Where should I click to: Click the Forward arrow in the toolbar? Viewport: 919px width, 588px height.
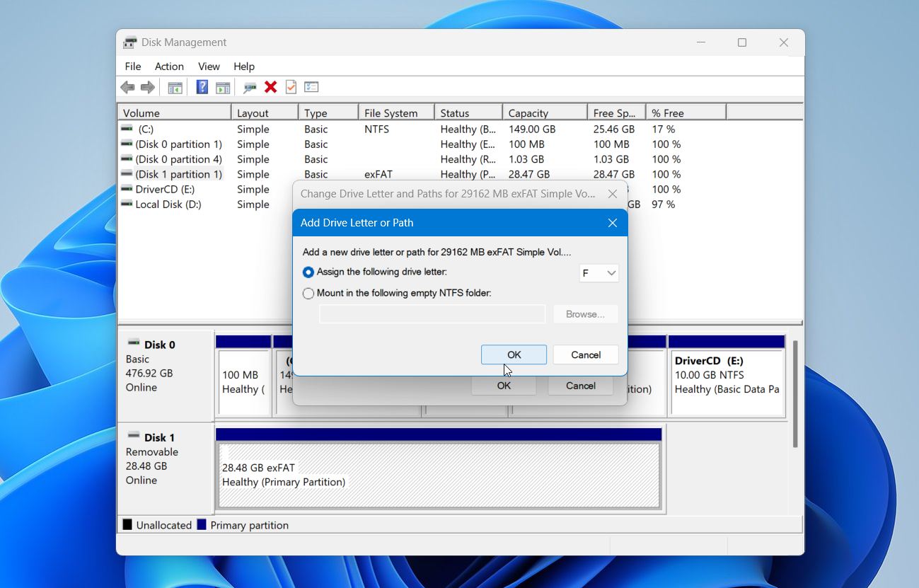tap(147, 87)
